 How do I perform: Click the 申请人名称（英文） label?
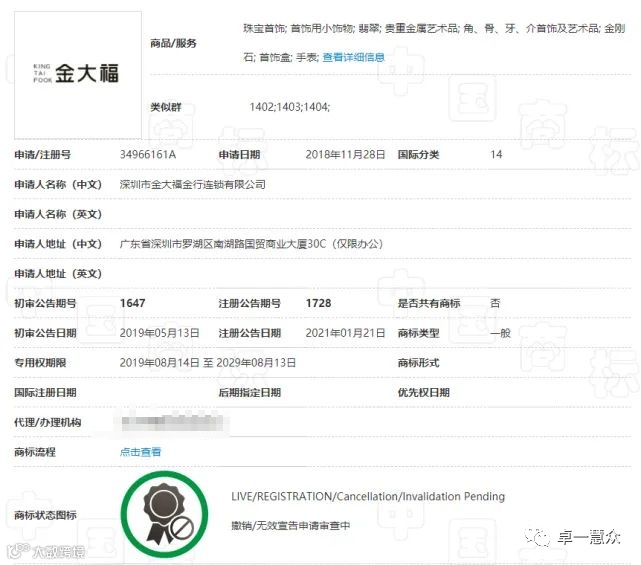[58, 214]
